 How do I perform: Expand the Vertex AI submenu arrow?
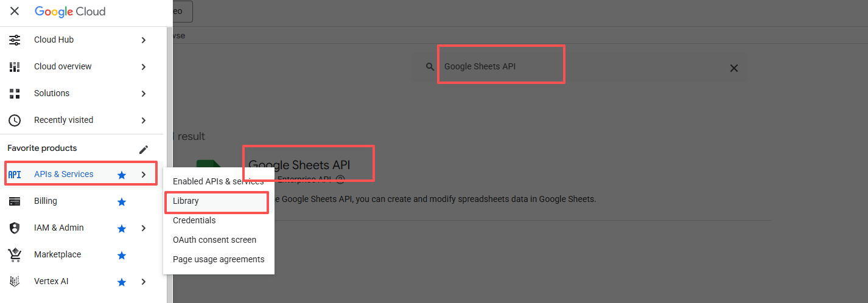(x=144, y=282)
